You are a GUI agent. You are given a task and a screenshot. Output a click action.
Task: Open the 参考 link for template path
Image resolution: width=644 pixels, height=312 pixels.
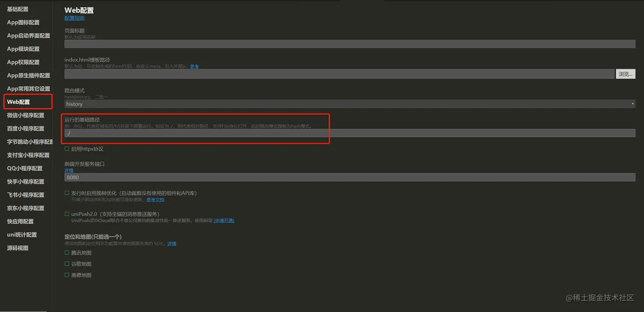(x=194, y=66)
